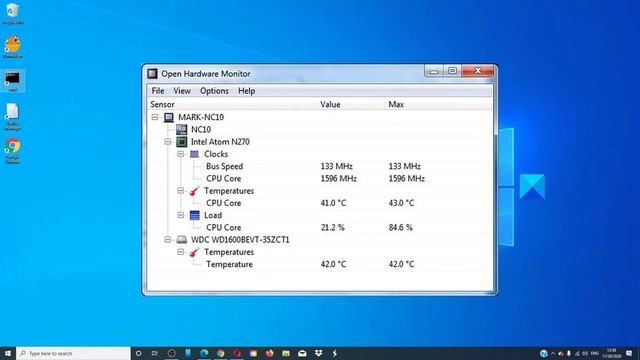Screen dimensions: 640x360
Task: Click the 133 MHz value for Bus Speed
Action: [337, 166]
